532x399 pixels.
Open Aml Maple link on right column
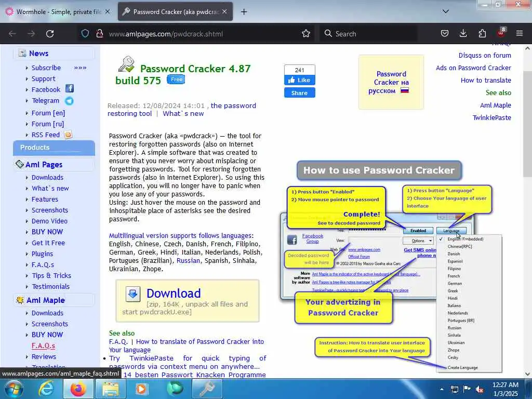[x=495, y=105]
